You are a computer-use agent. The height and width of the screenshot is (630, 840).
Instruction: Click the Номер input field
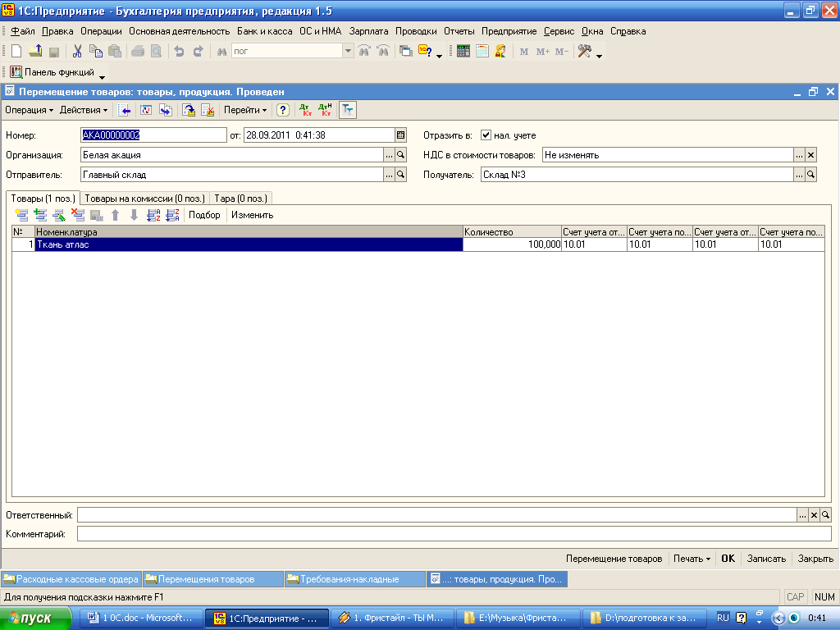click(x=153, y=135)
